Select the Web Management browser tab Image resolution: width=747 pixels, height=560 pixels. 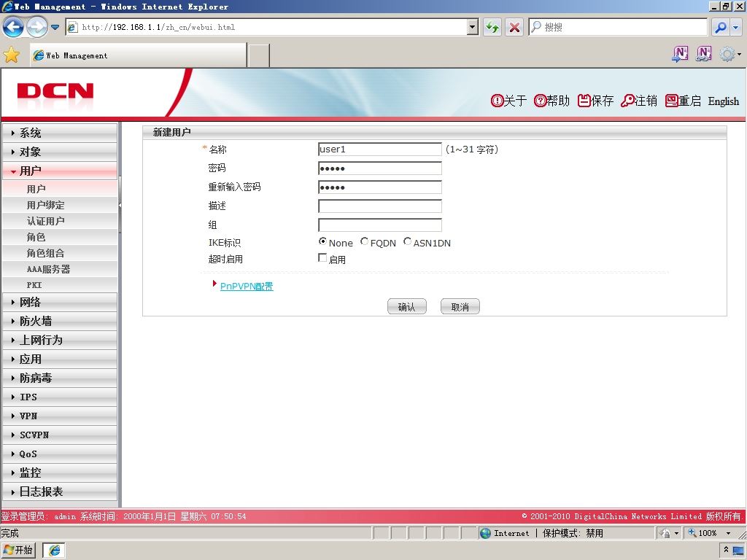pos(138,55)
